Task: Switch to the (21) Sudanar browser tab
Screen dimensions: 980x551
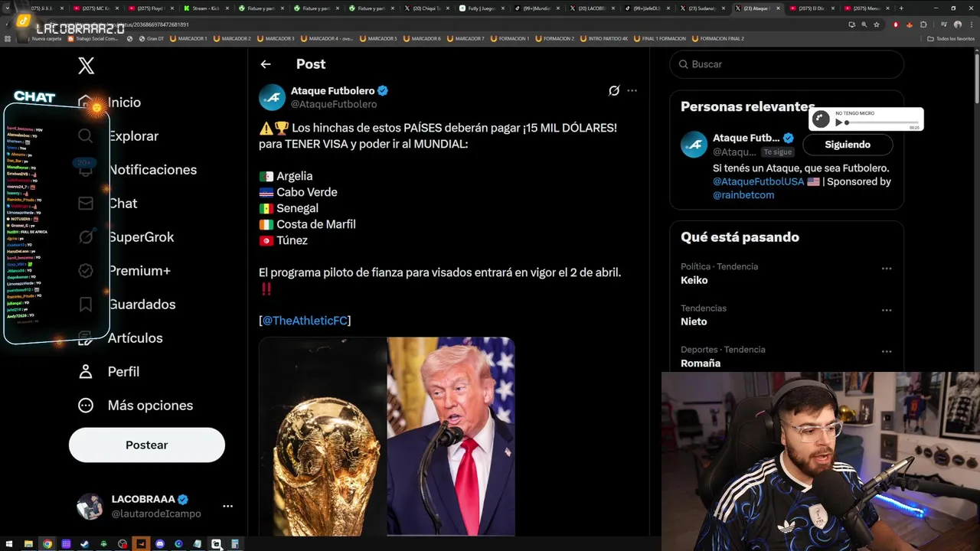Action: point(702,8)
